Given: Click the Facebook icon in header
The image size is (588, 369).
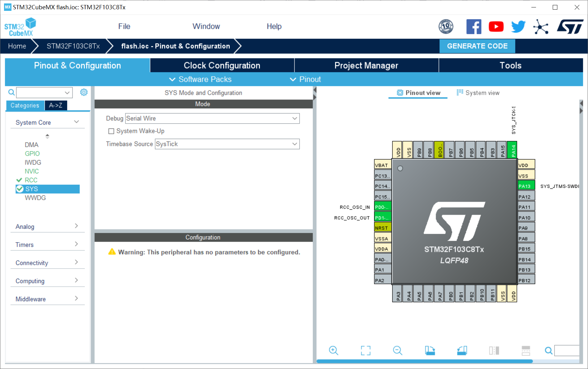Looking at the screenshot, I should (x=474, y=27).
